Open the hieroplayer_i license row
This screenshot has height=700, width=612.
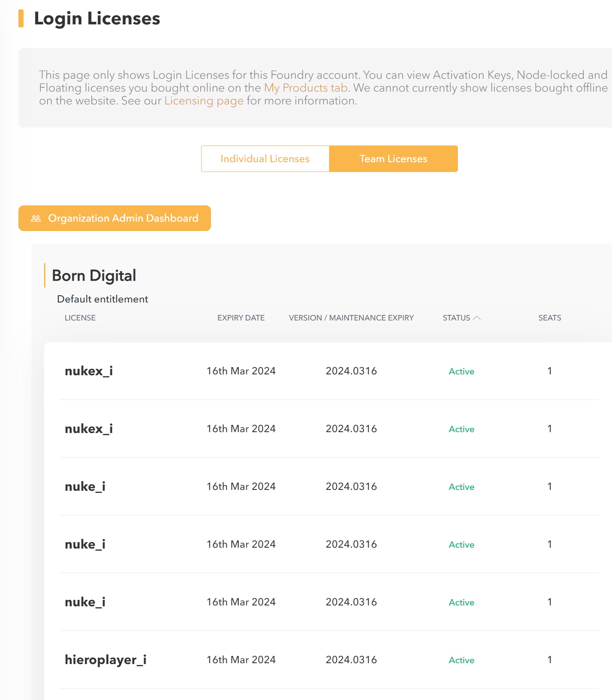click(x=329, y=660)
